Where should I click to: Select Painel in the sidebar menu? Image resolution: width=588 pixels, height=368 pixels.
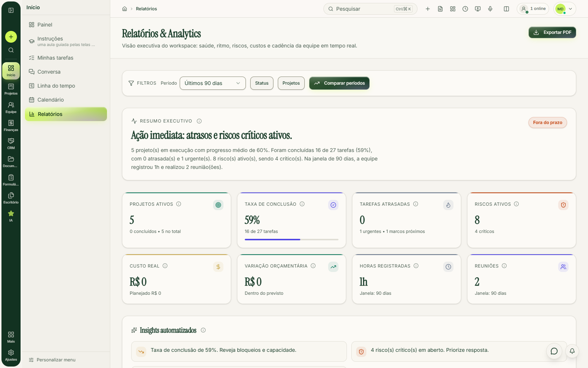pos(66,25)
